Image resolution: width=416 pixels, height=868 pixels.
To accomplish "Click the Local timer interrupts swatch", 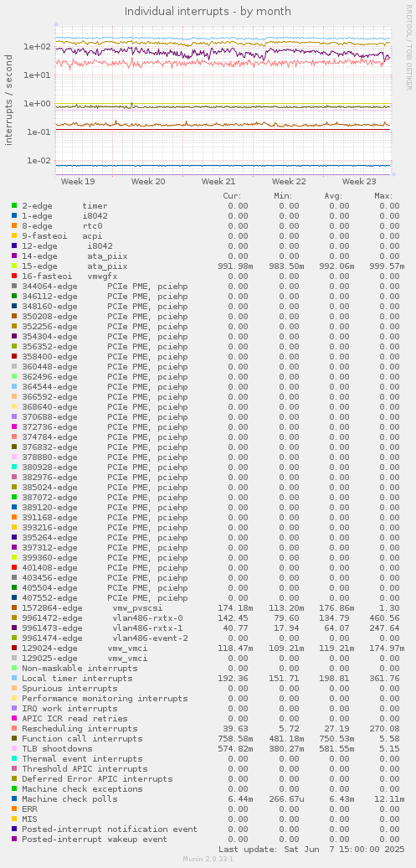I will click(x=14, y=678).
